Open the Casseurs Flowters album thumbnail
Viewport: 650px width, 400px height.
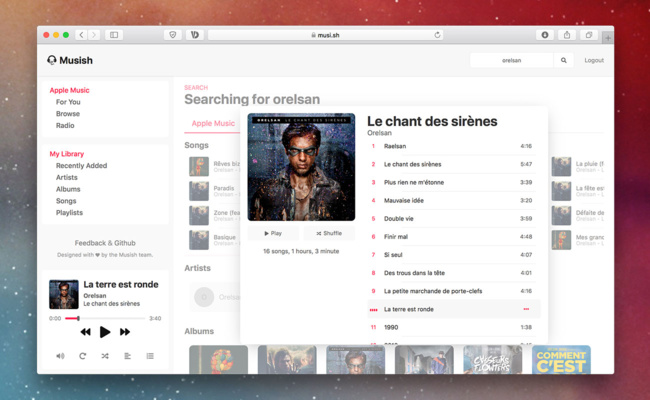tap(492, 359)
